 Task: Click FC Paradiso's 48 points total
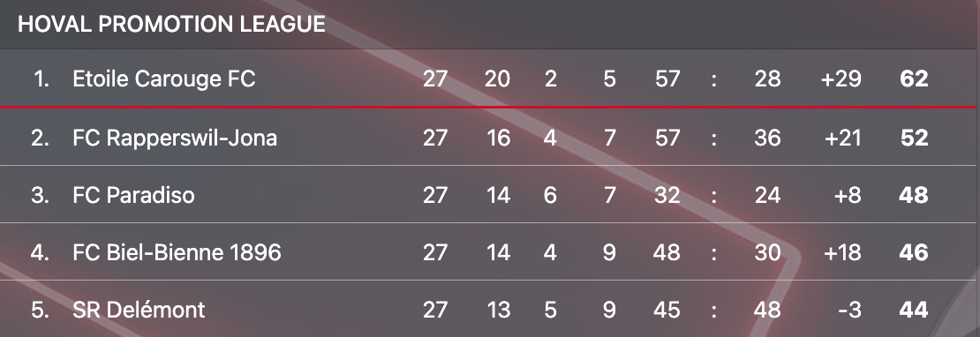(x=914, y=195)
